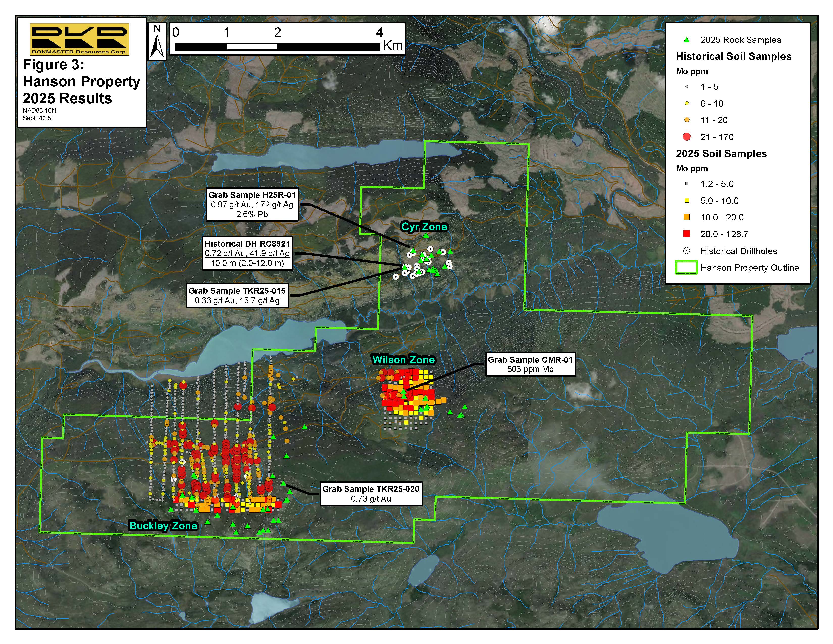This screenshot has height=644, width=833.
Task: Click the orange square 10.0 - 20.0 legend swatch
Action: (687, 217)
